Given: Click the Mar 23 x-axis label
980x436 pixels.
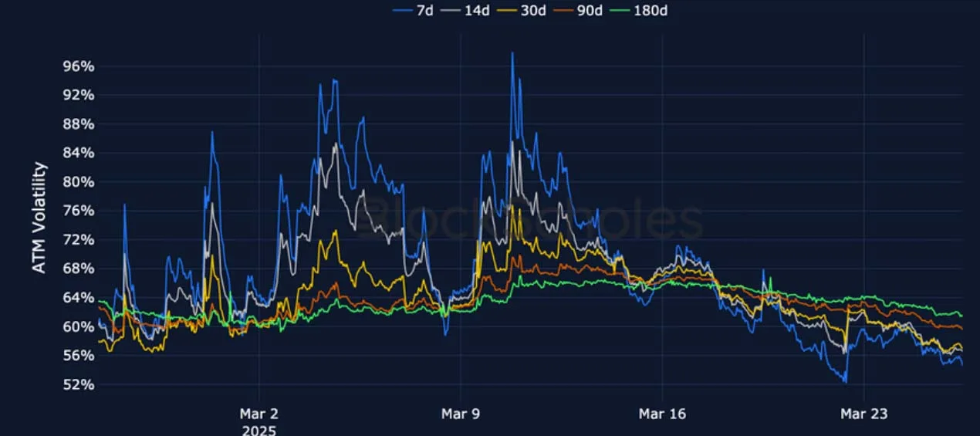Looking at the screenshot, I should click(863, 414).
